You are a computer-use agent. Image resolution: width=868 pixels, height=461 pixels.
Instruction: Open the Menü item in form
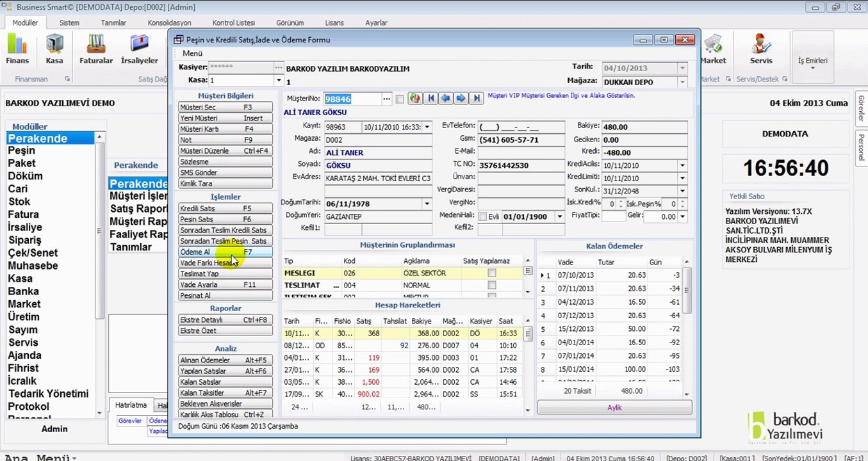(192, 53)
